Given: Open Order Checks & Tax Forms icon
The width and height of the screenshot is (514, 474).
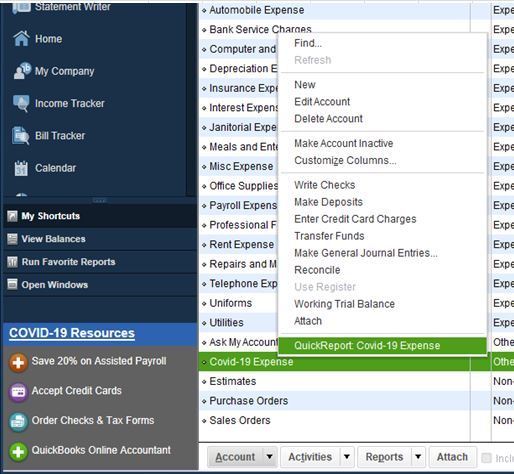Looking at the screenshot, I should click(18, 422).
